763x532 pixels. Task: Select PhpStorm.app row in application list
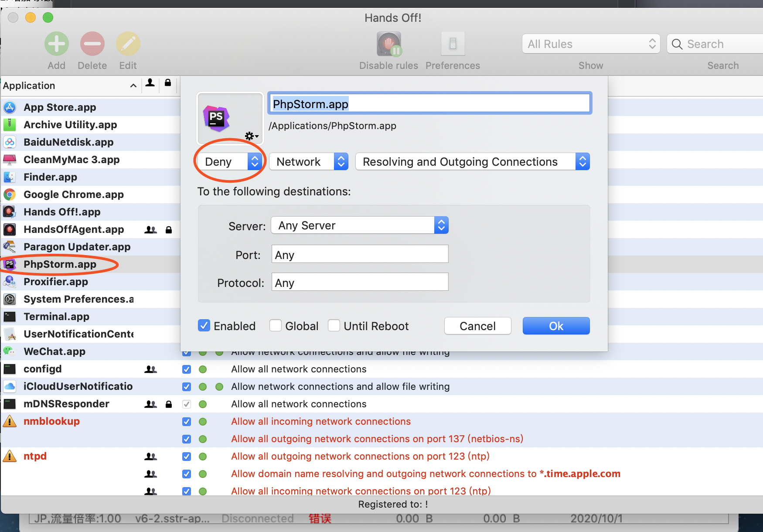click(90, 264)
